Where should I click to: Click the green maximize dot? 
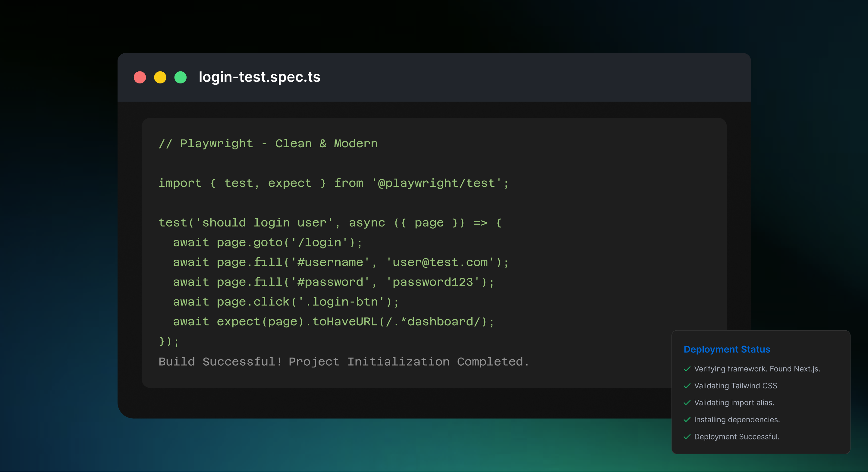tap(180, 77)
